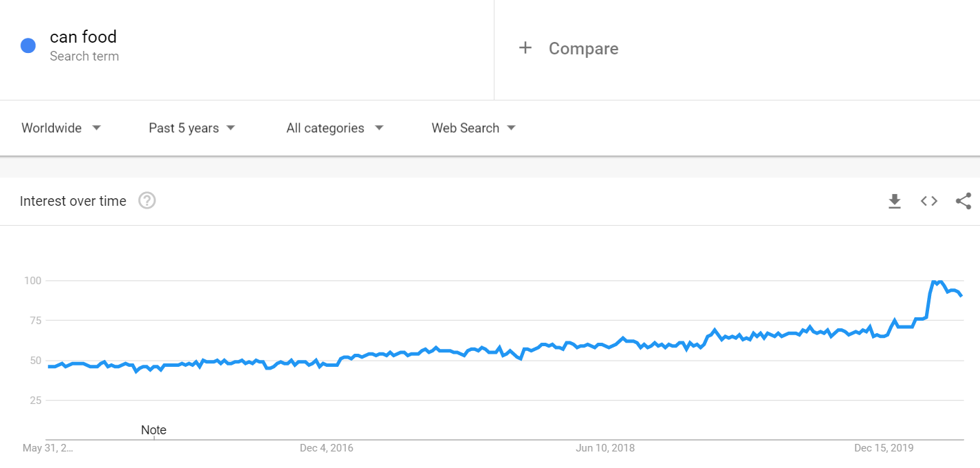Expand the All categories dropdown
Image resolution: width=980 pixels, height=468 pixels.
pos(335,128)
